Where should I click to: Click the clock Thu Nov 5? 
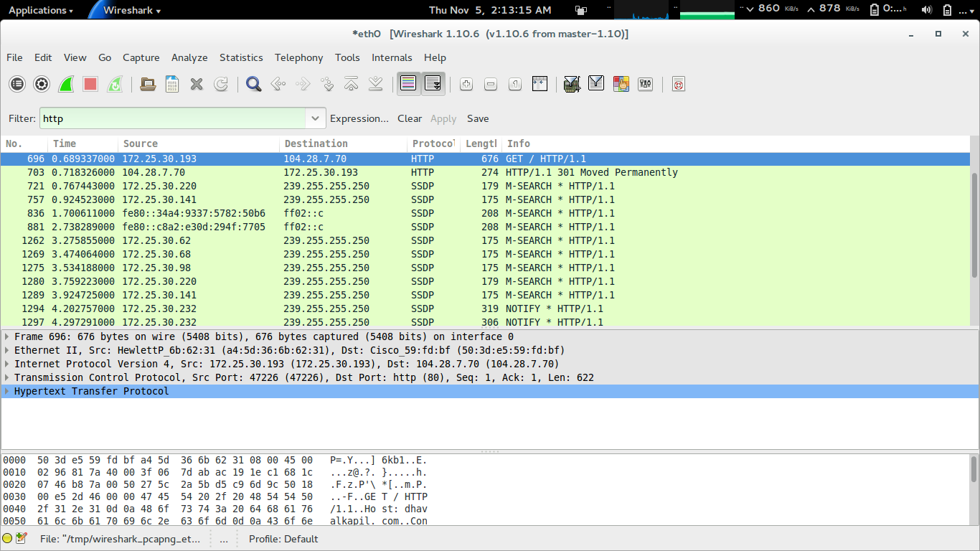pyautogui.click(x=490, y=10)
